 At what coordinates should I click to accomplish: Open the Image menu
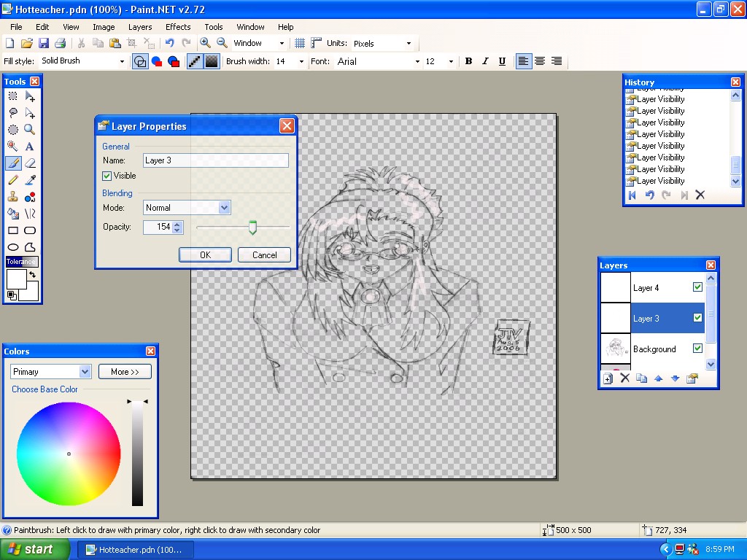104,27
